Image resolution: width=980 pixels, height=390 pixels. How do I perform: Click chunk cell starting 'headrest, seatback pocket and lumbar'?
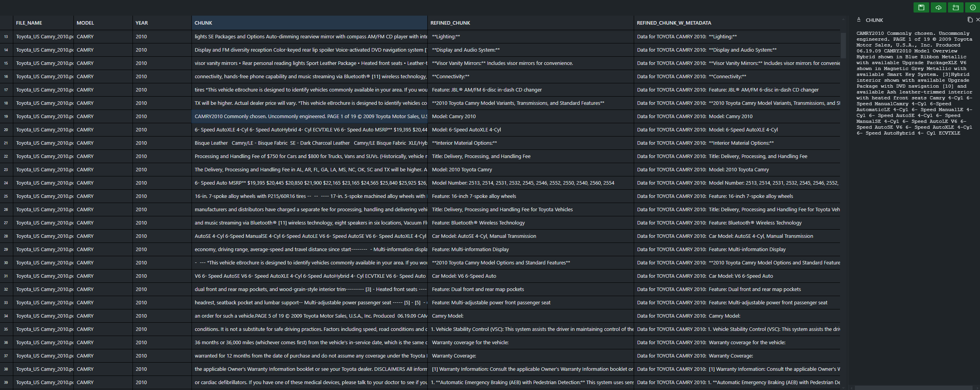coord(310,302)
